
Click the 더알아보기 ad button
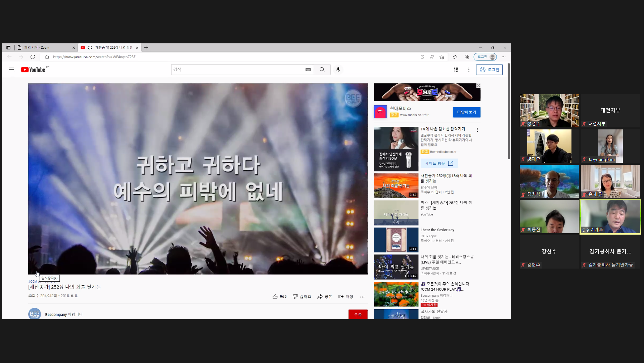point(466,112)
